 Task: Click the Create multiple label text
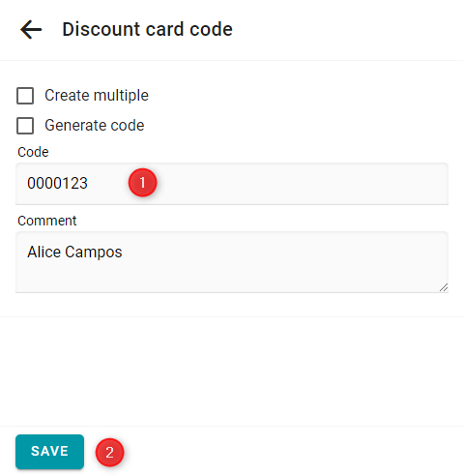point(97,95)
